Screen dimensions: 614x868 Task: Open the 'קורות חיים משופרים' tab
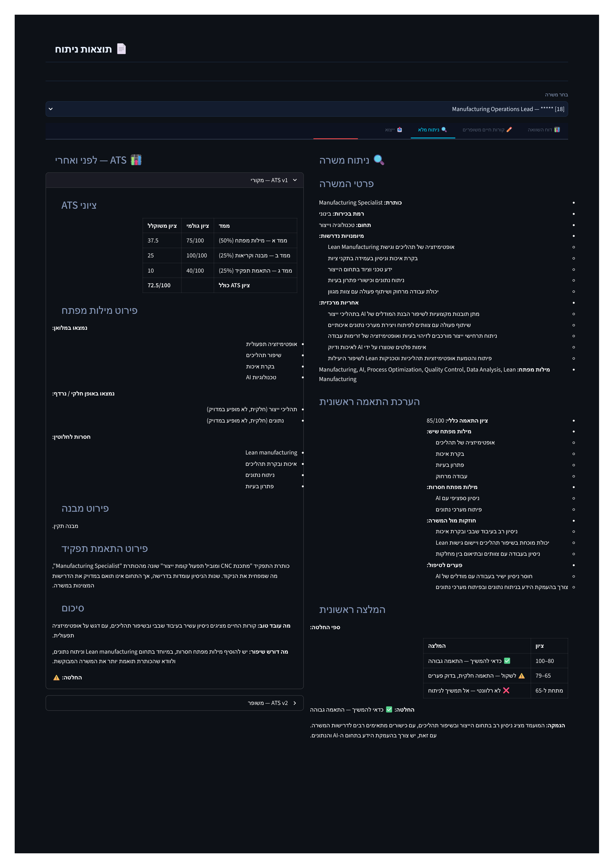pyautogui.click(x=487, y=130)
